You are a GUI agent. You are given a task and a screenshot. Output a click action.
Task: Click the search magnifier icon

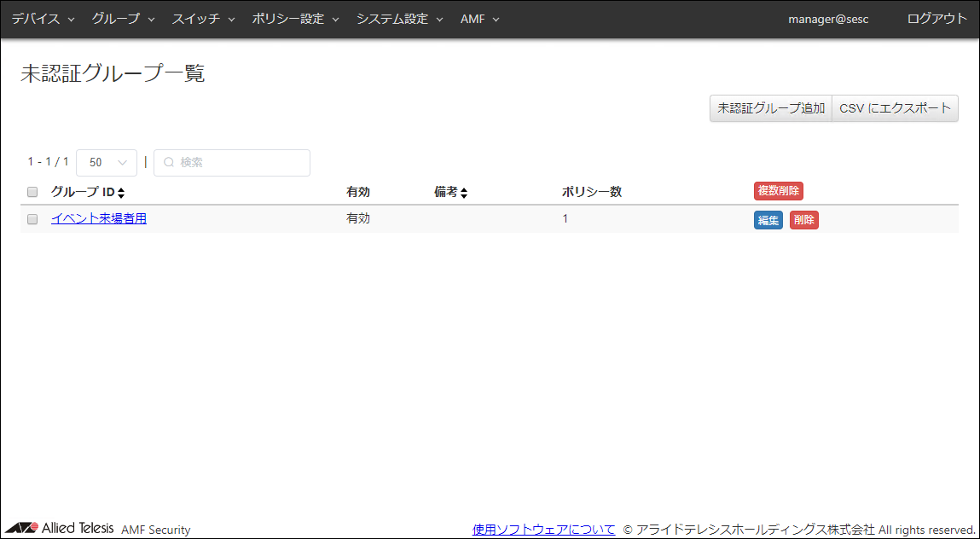coord(168,162)
